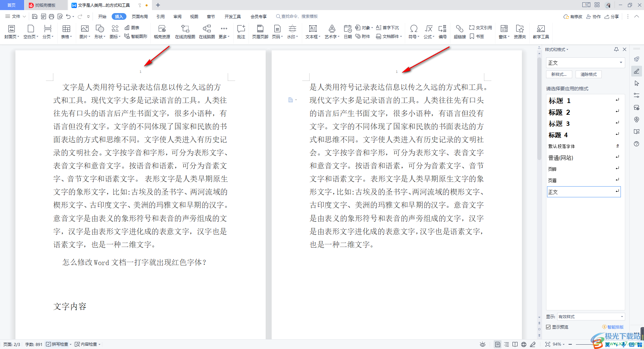Expand the 更多 insert options
The image size is (644, 349).
click(224, 32)
